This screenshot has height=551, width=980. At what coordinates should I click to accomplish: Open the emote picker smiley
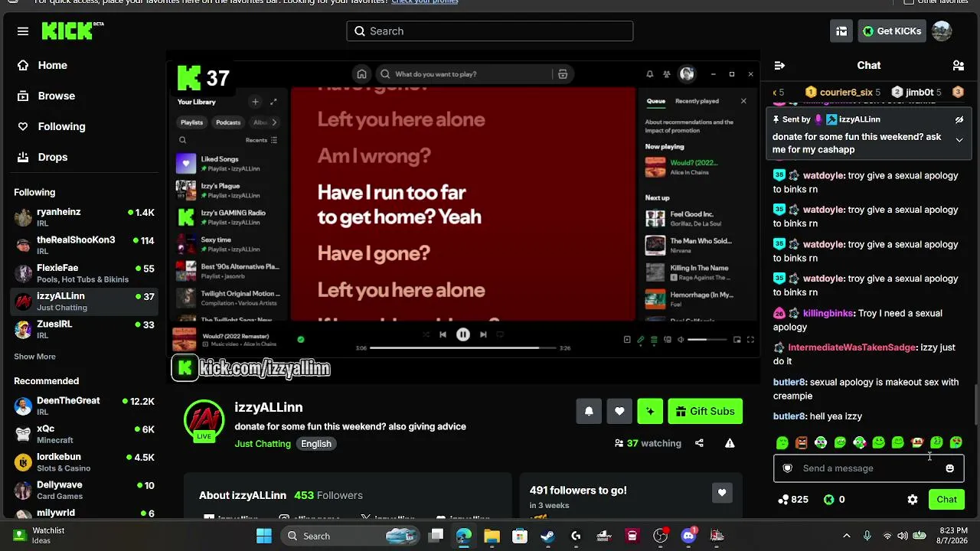point(950,468)
